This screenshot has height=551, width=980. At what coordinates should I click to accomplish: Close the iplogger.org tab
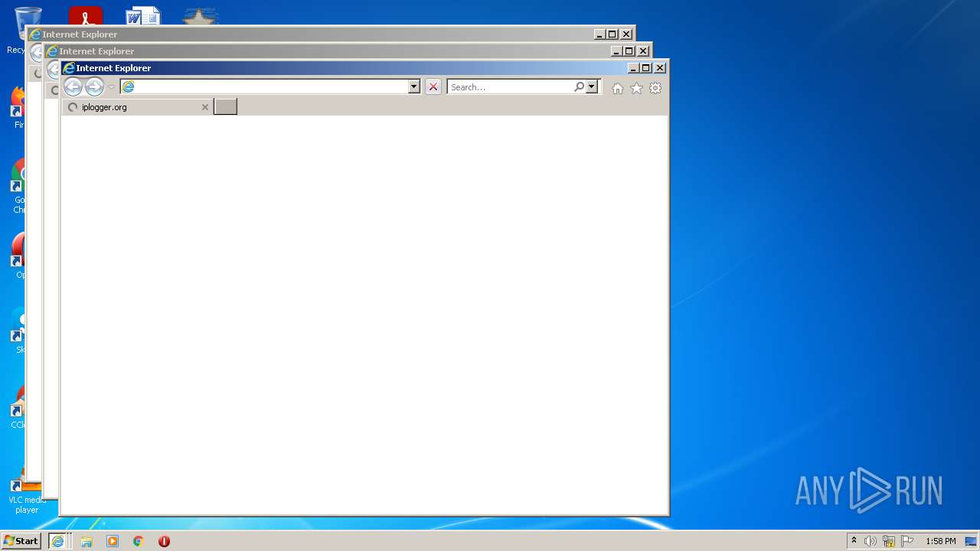(204, 107)
